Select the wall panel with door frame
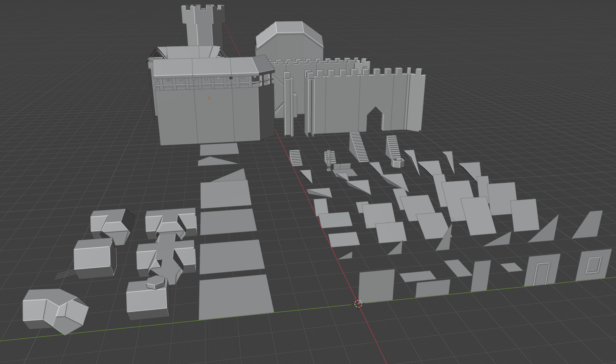 pyautogui.click(x=542, y=270)
